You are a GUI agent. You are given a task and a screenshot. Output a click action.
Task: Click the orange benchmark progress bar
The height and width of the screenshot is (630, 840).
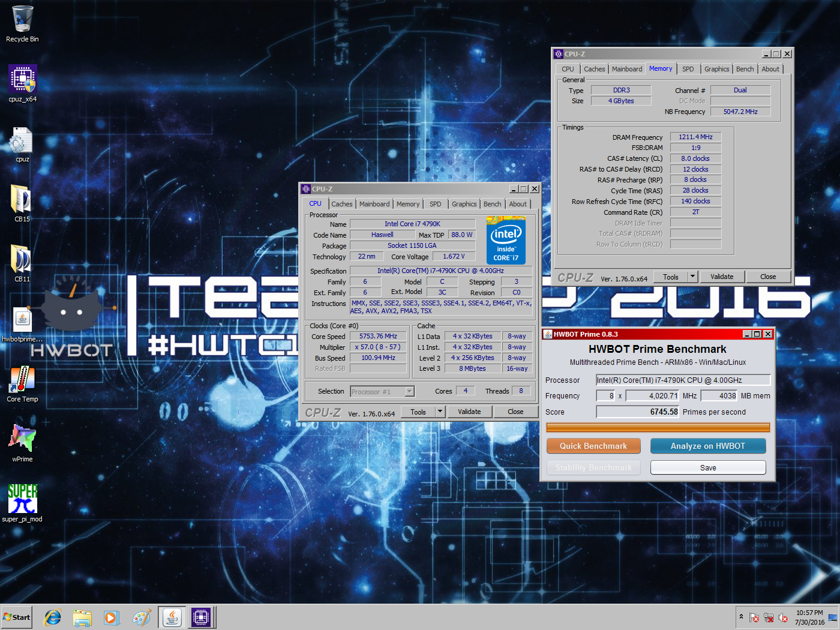point(658,427)
